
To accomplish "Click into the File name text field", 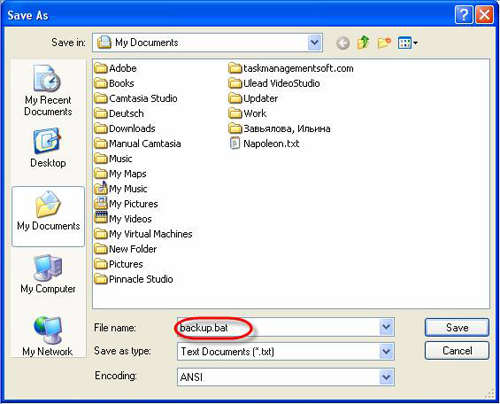I will pyautogui.click(x=278, y=327).
